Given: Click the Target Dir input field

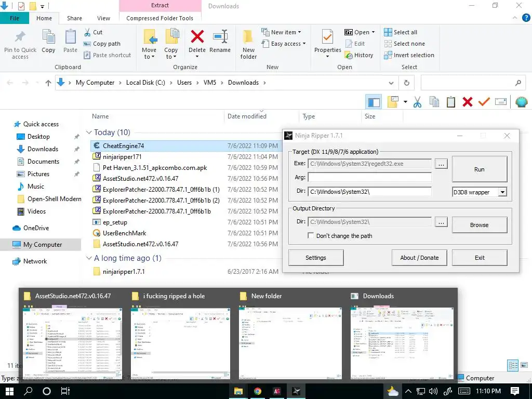Looking at the screenshot, I should [369, 192].
